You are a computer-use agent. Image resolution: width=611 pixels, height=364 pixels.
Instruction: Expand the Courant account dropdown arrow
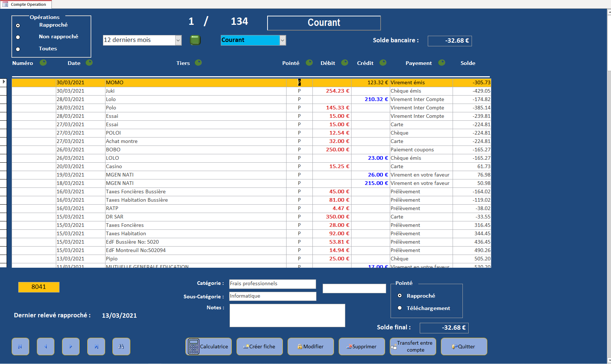point(283,40)
